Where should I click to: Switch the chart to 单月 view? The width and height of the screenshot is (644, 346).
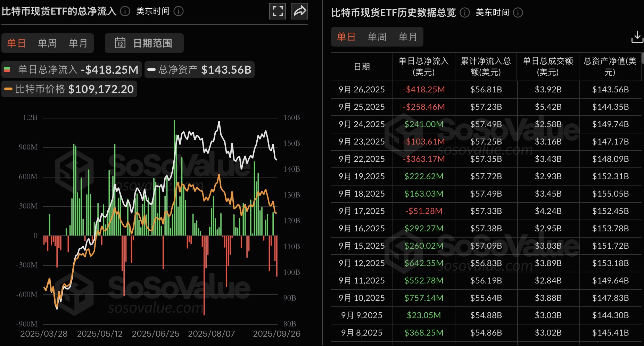pos(78,43)
